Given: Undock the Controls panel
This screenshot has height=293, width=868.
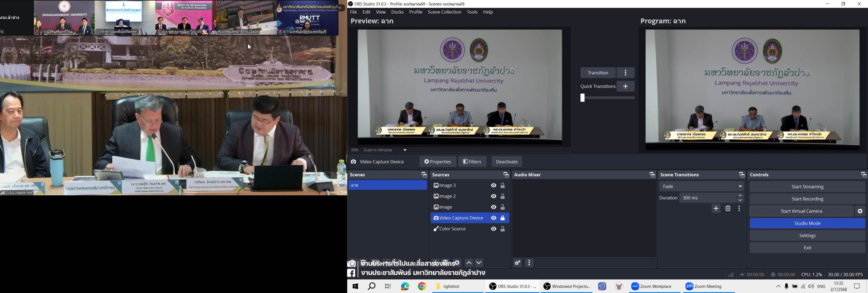Looking at the screenshot, I should coord(863,175).
